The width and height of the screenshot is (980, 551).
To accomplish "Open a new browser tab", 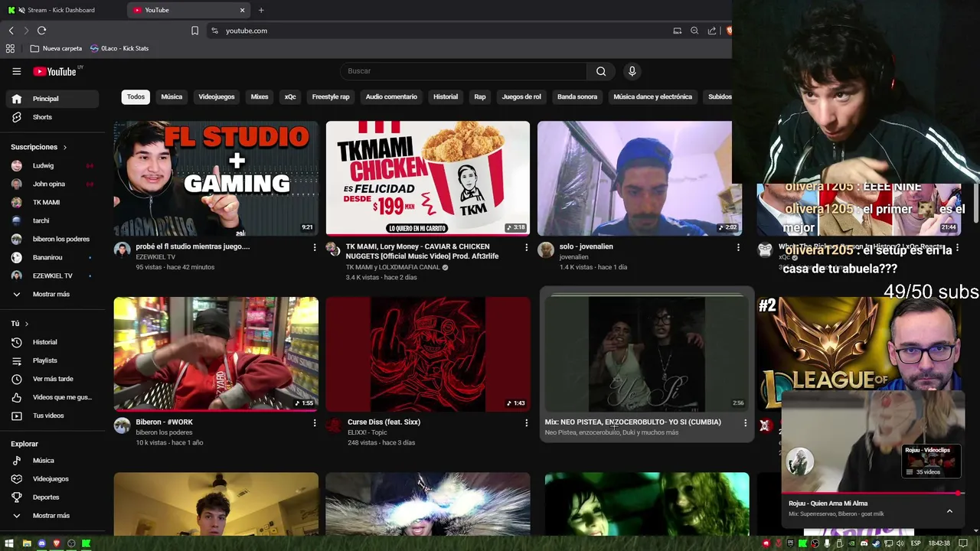I will 261,10.
